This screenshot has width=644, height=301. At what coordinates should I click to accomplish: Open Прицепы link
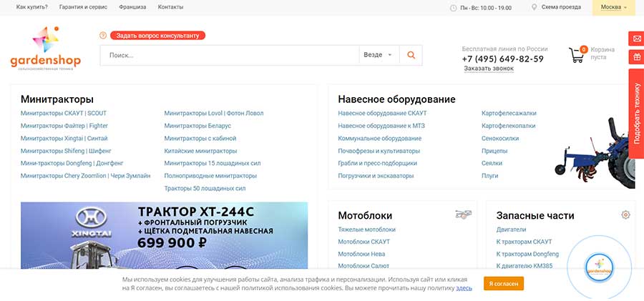[x=494, y=151]
